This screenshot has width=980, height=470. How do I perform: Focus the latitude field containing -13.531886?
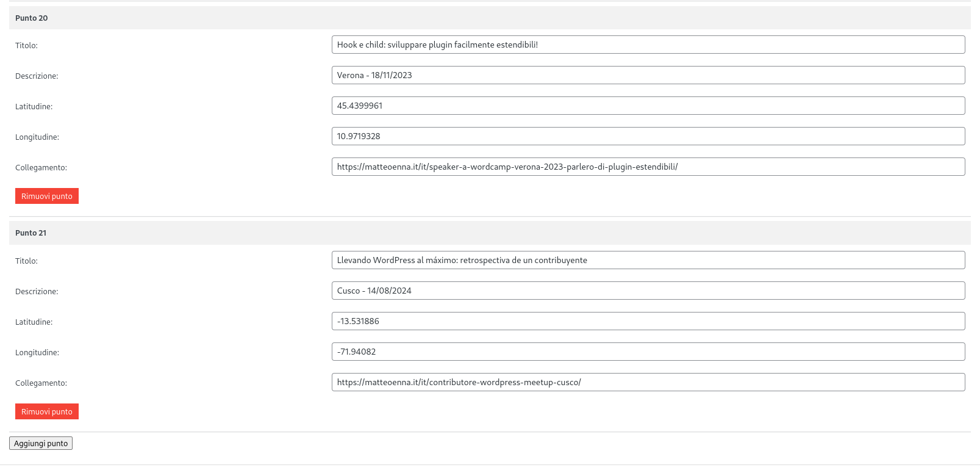(648, 321)
